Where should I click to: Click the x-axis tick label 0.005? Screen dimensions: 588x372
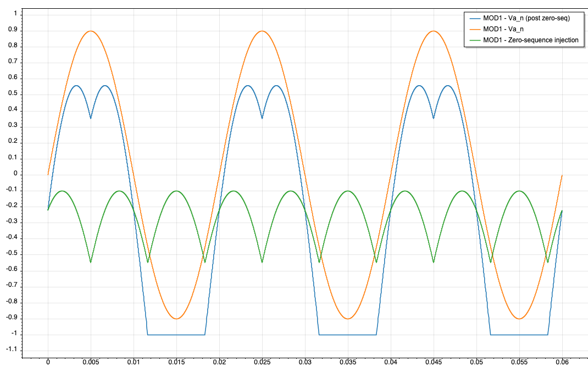[91, 363]
